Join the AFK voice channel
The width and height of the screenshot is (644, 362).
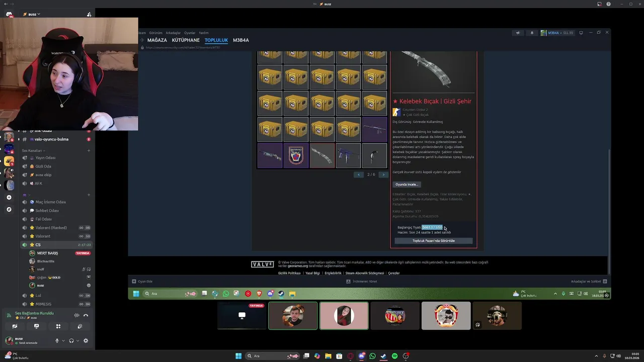[x=56, y=184]
